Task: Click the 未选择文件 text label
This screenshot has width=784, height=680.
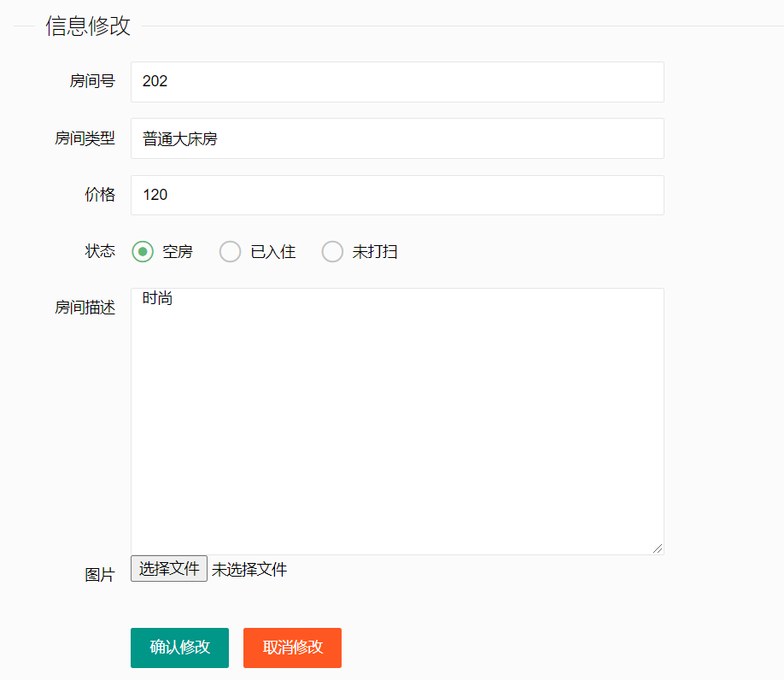Action: pos(249,568)
